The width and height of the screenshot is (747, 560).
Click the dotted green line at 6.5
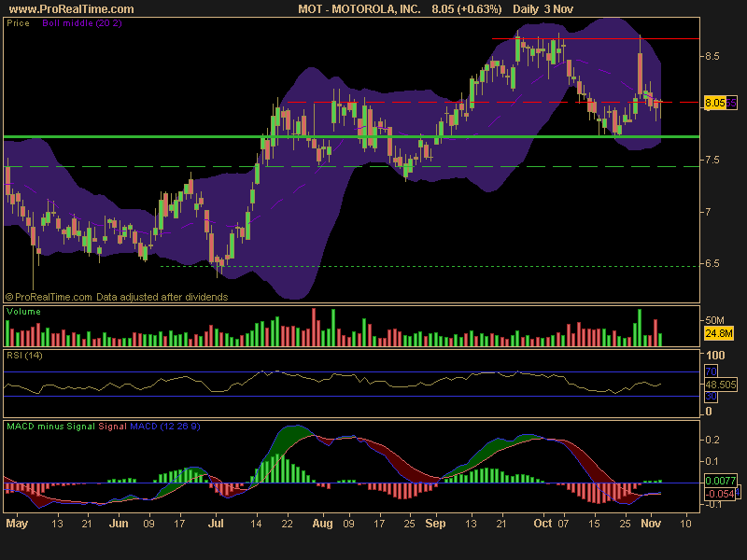[x=430, y=267]
